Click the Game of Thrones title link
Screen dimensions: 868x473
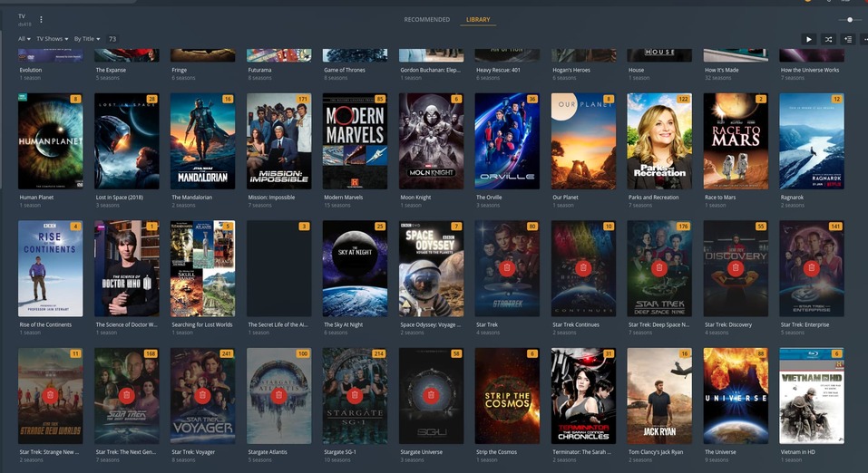[x=345, y=71]
